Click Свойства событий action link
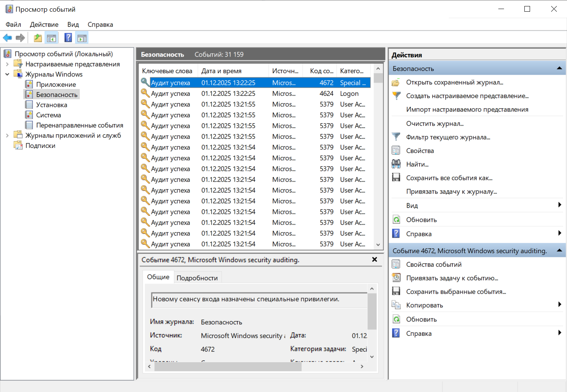This screenshot has height=392, width=567. 433,264
